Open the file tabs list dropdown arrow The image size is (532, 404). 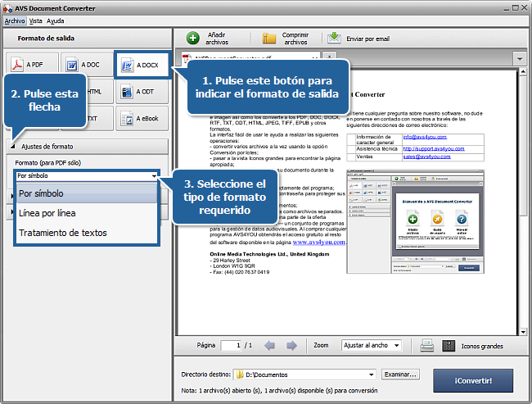[520, 59]
